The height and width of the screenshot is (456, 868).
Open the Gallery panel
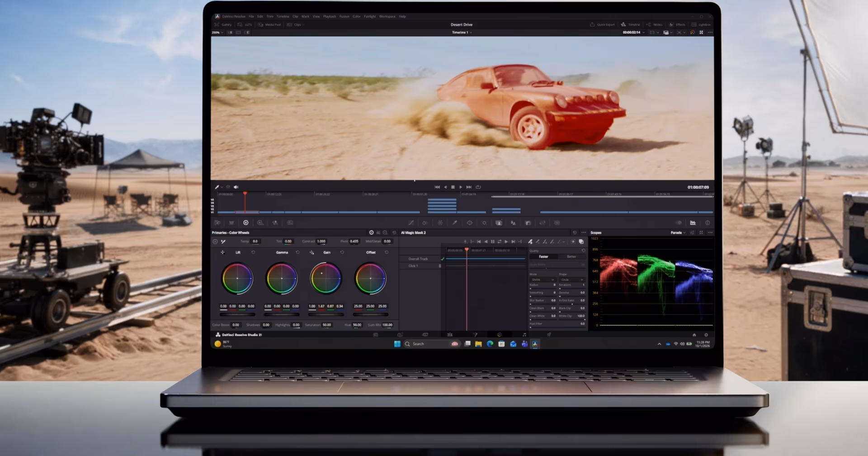pyautogui.click(x=223, y=25)
